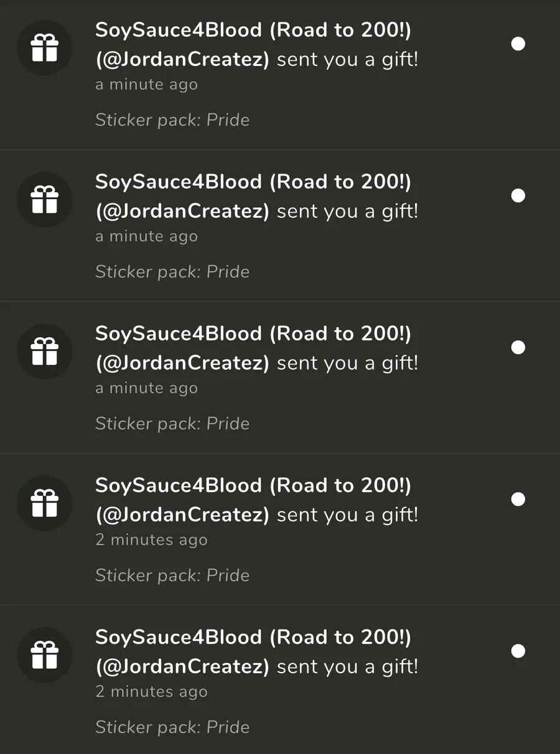Viewport: 560px width, 754px height.
Task: Open "Sticker pack: Pride" in the bottom notification
Action: (172, 727)
